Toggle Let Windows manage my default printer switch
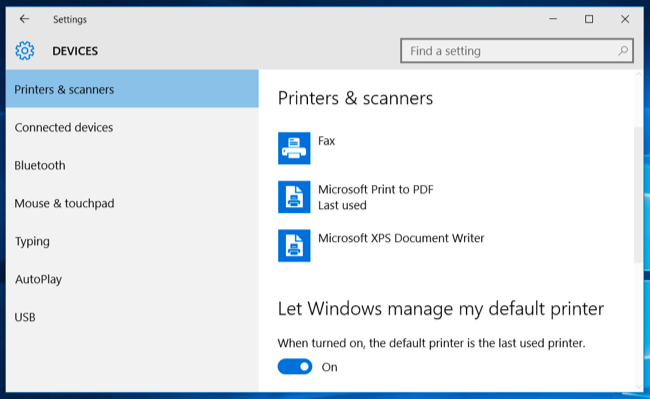This screenshot has height=399, width=650. [295, 367]
